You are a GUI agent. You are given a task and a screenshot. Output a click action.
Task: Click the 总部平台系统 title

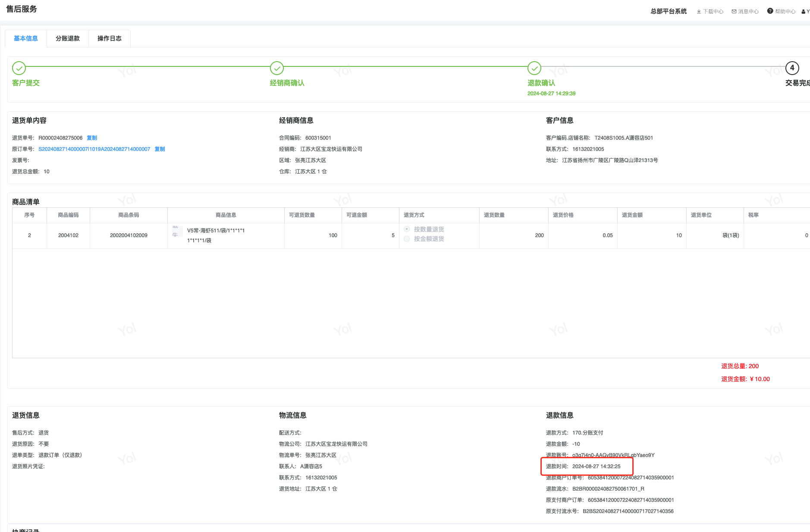[669, 11]
